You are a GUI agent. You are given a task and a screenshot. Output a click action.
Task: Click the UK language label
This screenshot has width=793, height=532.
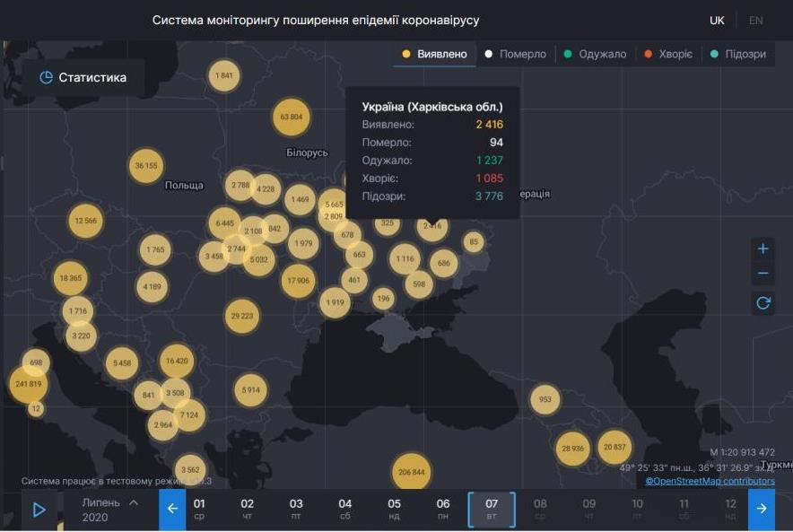pos(715,19)
